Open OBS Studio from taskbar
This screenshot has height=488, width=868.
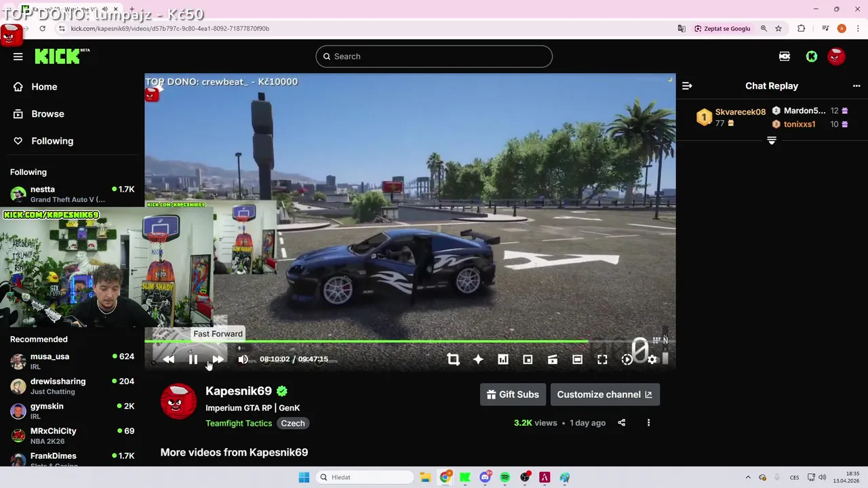[x=525, y=477]
